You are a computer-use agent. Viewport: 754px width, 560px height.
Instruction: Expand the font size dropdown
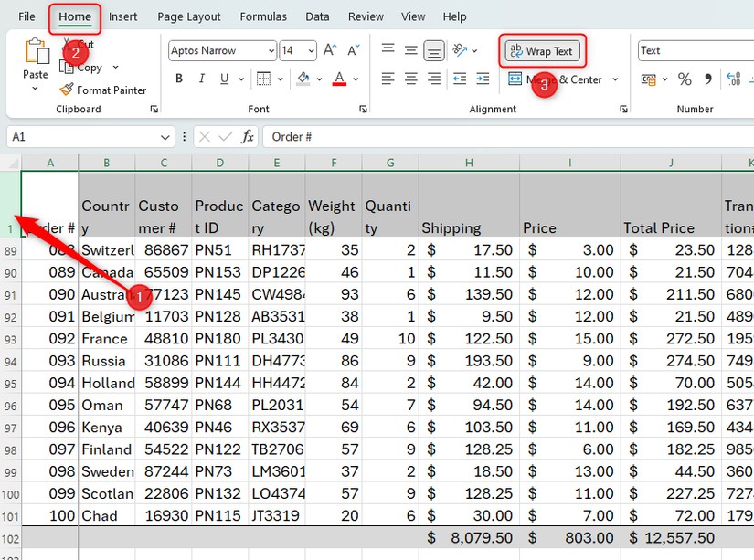coord(311,51)
